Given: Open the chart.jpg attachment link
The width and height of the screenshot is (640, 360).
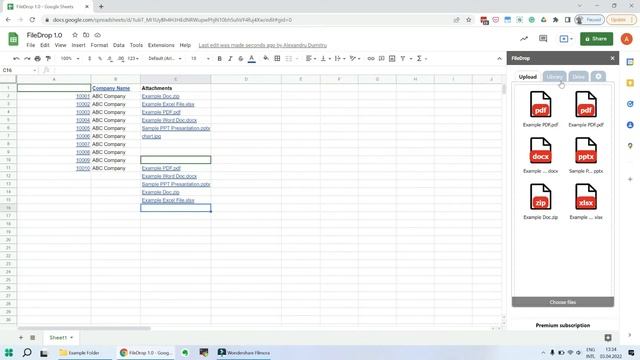Looking at the screenshot, I should tap(151, 136).
